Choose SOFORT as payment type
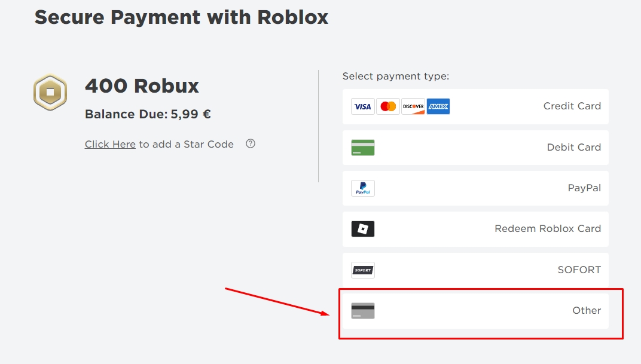The width and height of the screenshot is (641, 364). (x=579, y=270)
